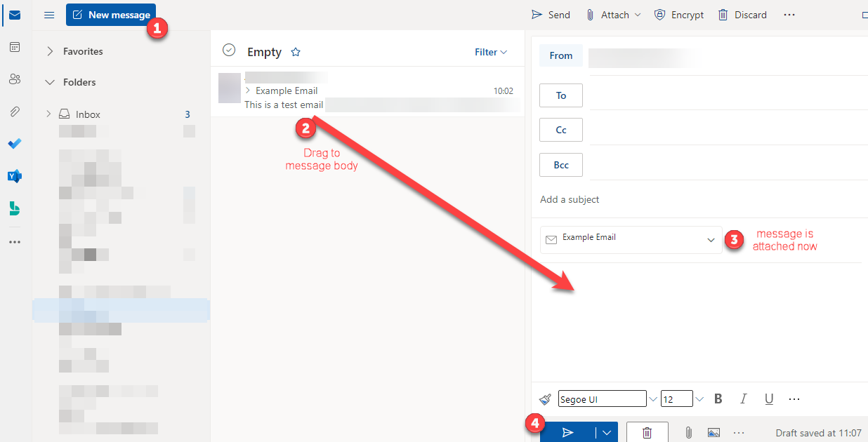Toggle bold formatting
Viewport: 868px width, 442px height.
pos(718,399)
